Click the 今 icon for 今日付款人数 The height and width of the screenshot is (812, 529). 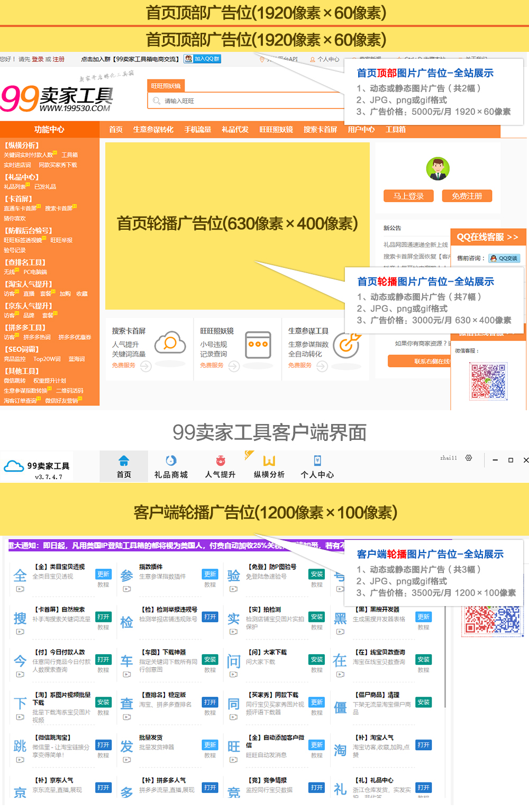[20, 661]
